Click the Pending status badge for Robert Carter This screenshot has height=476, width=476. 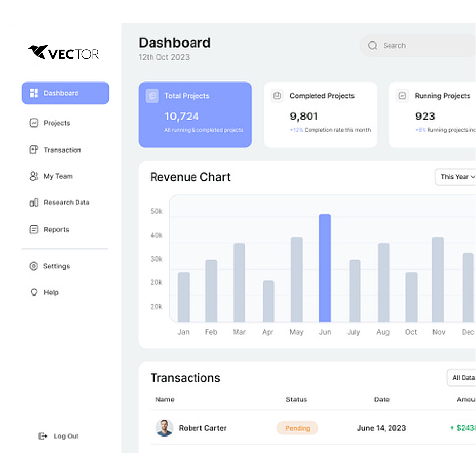coord(297,428)
